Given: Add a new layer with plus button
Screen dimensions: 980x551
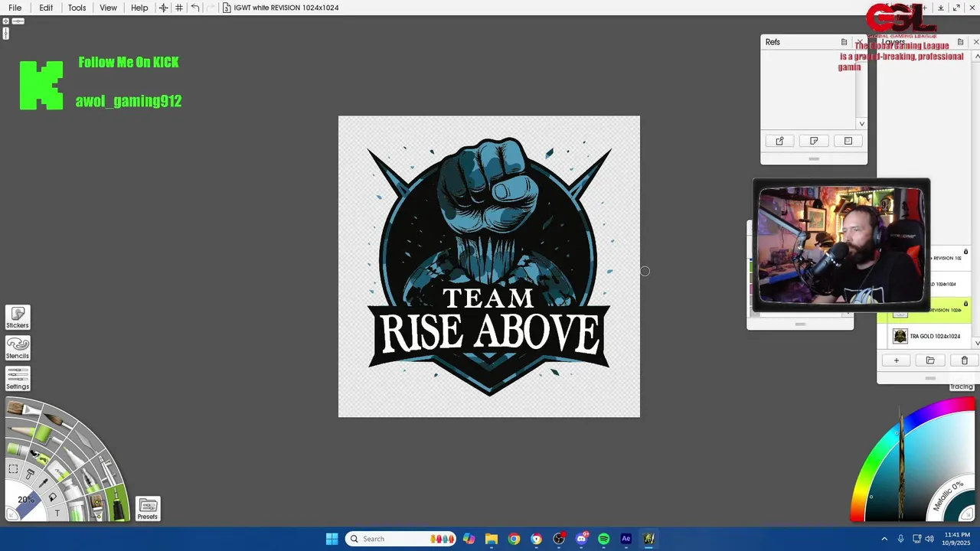Looking at the screenshot, I should pos(897,360).
